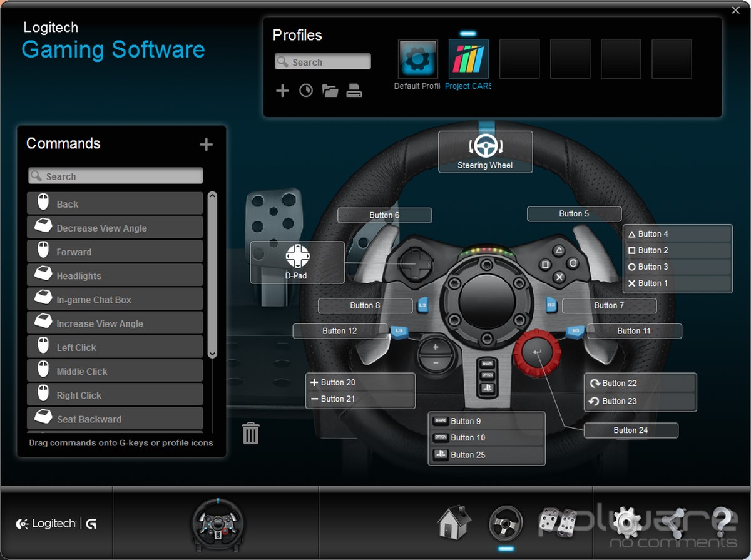This screenshot has height=560, width=751.
Task: Click the Profiles search field
Action: tap(322, 62)
